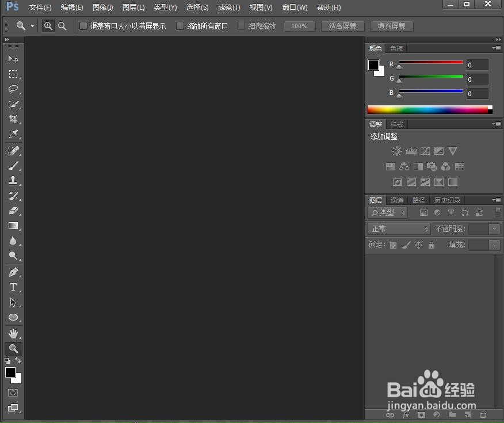This screenshot has width=504, height=423.
Task: Toggle lock position
Action: click(x=418, y=245)
